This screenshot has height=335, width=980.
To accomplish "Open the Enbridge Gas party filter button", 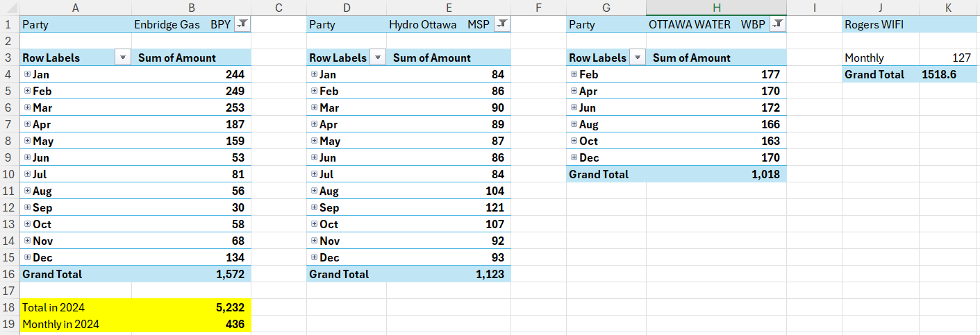I will tap(242, 24).
